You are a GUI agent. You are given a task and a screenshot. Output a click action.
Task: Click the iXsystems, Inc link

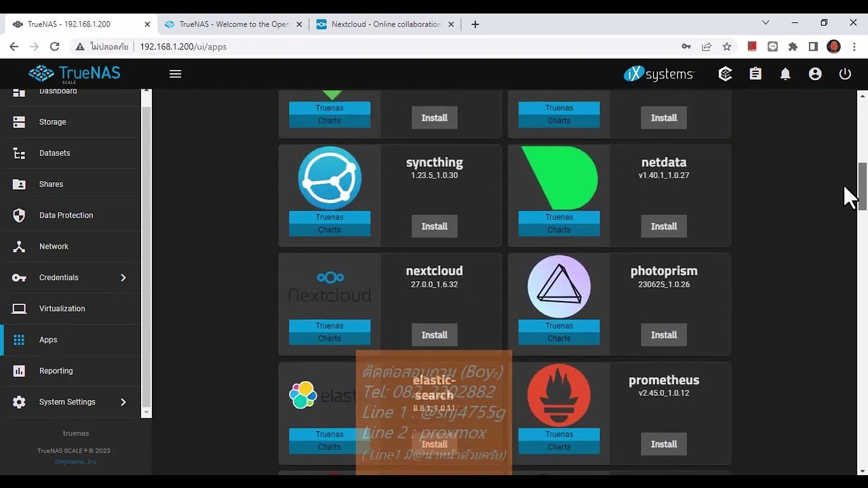click(x=76, y=462)
